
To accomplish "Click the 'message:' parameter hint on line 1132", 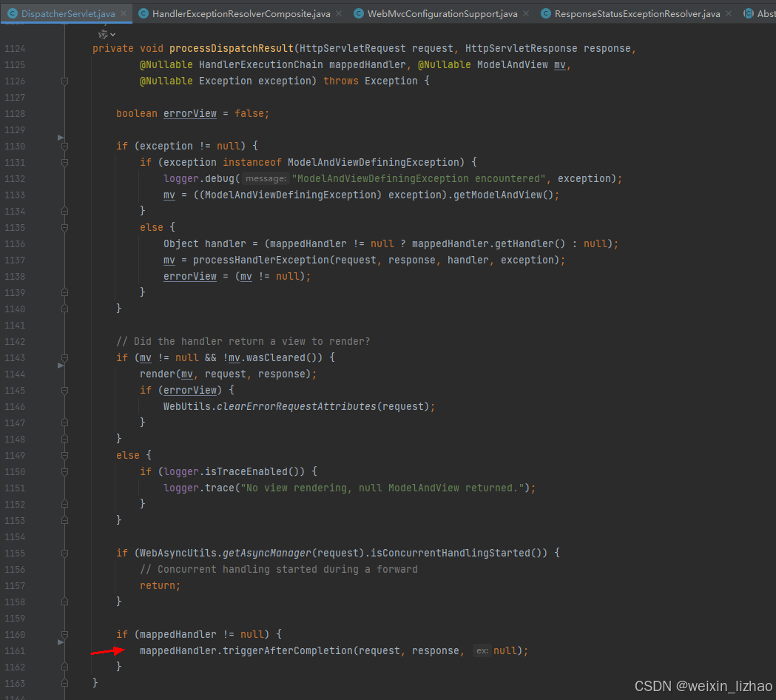I will pos(266,179).
